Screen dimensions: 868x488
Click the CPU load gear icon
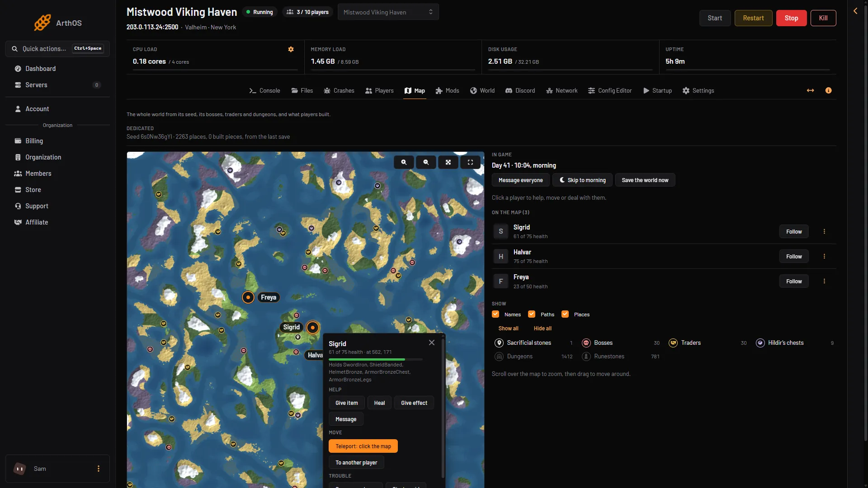(291, 49)
